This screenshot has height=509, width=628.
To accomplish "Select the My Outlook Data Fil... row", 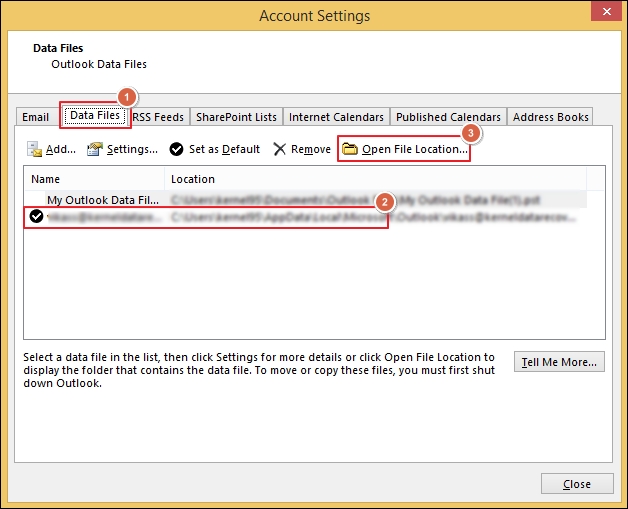I will coord(305,199).
